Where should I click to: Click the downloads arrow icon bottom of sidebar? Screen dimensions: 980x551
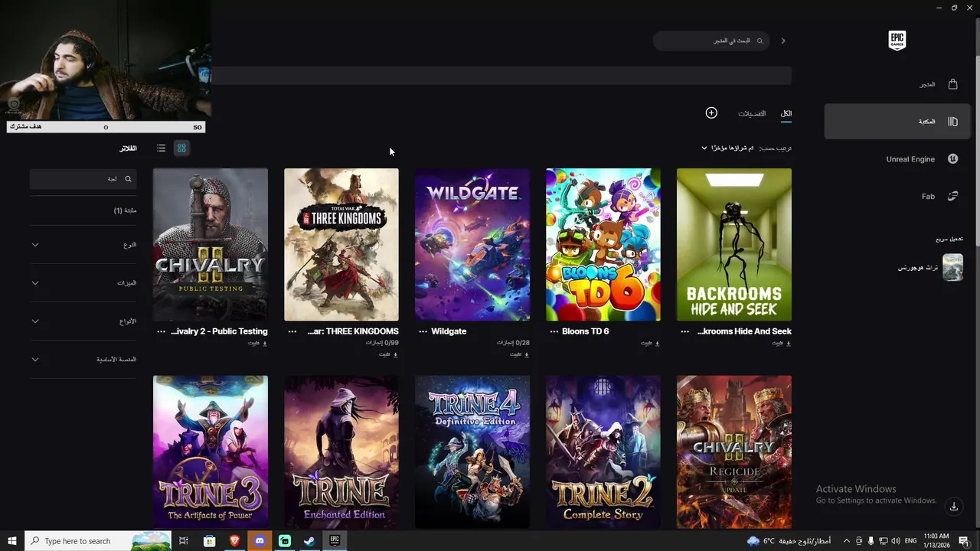[x=954, y=506]
